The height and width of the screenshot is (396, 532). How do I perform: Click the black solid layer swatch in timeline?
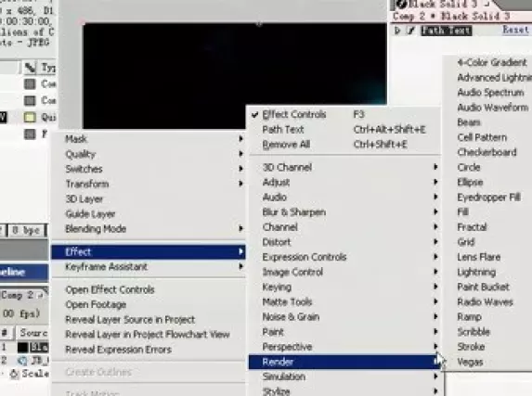point(22,347)
